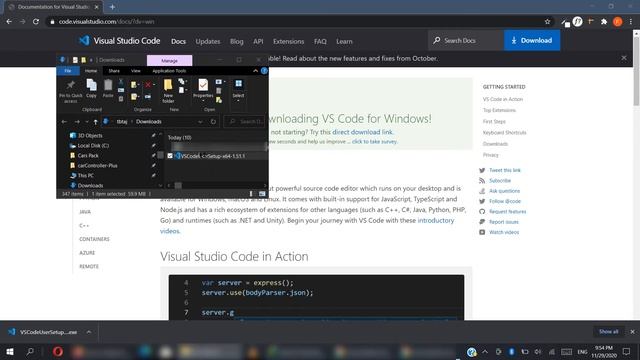Image resolution: width=640 pixels, height=360 pixels.
Task: Open the Select dropdown in Explorer ribbon
Action: pos(238,91)
